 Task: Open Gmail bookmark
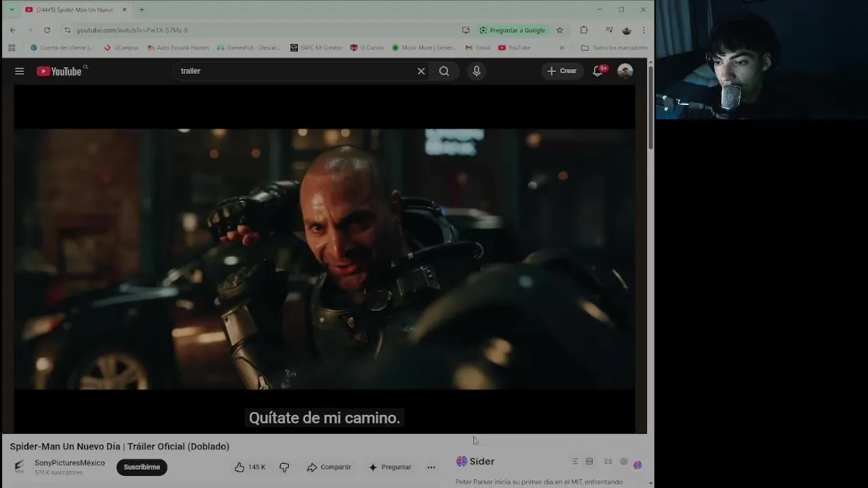click(477, 47)
